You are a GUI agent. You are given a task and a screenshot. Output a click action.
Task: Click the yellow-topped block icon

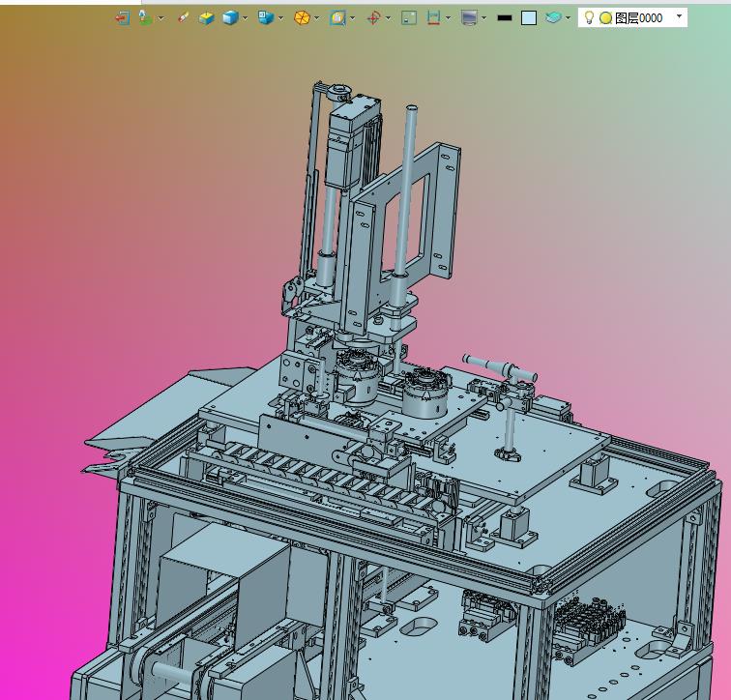click(x=206, y=18)
